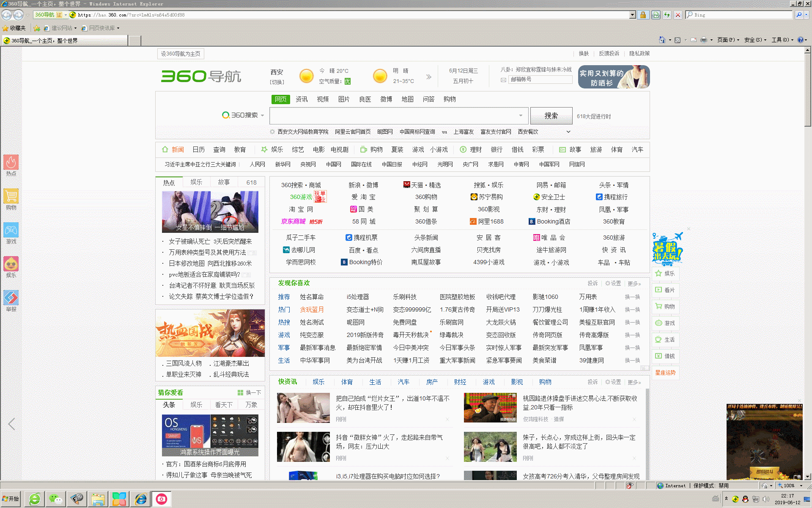Expand the search box suggestion dropdown arrow
812x508 pixels.
(521, 116)
